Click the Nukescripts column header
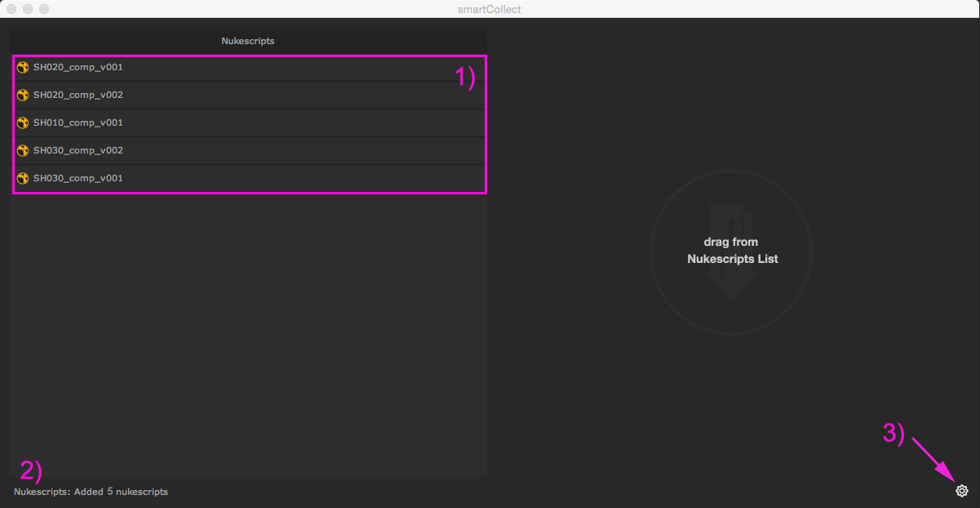980x508 pixels. click(x=247, y=41)
